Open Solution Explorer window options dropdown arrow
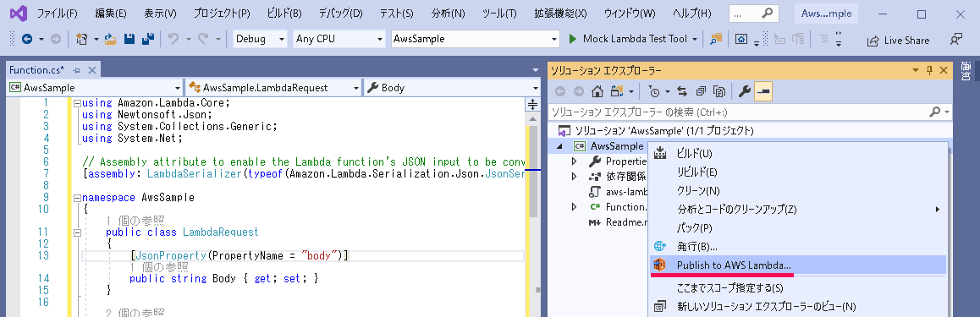The width and height of the screenshot is (980, 317). [x=917, y=70]
